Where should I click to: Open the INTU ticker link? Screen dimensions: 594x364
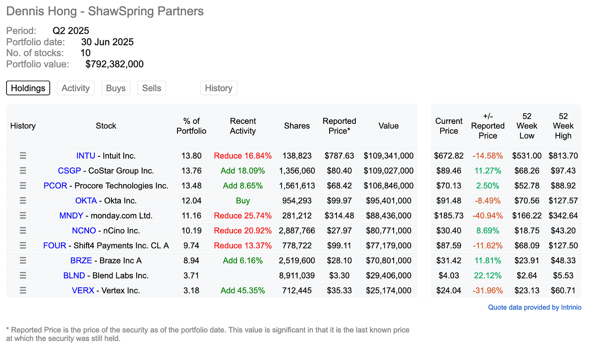86,156
